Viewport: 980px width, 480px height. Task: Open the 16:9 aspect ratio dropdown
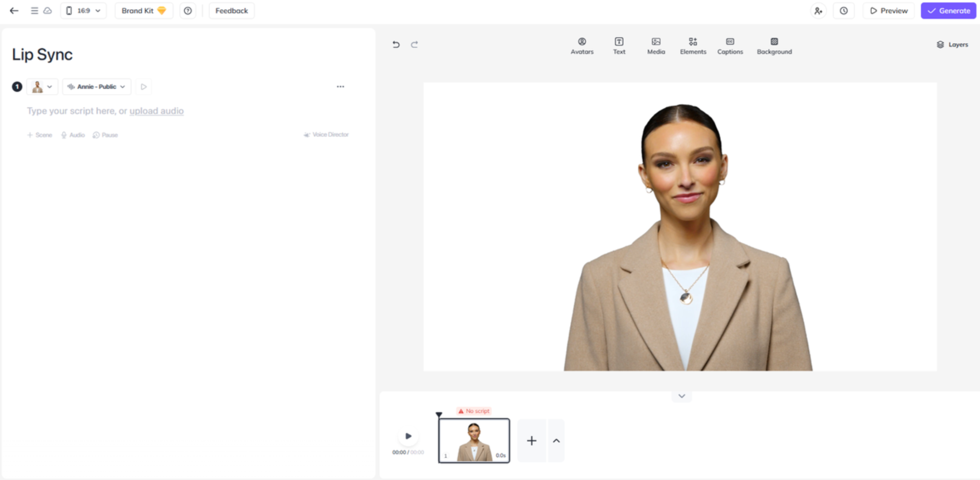click(83, 10)
